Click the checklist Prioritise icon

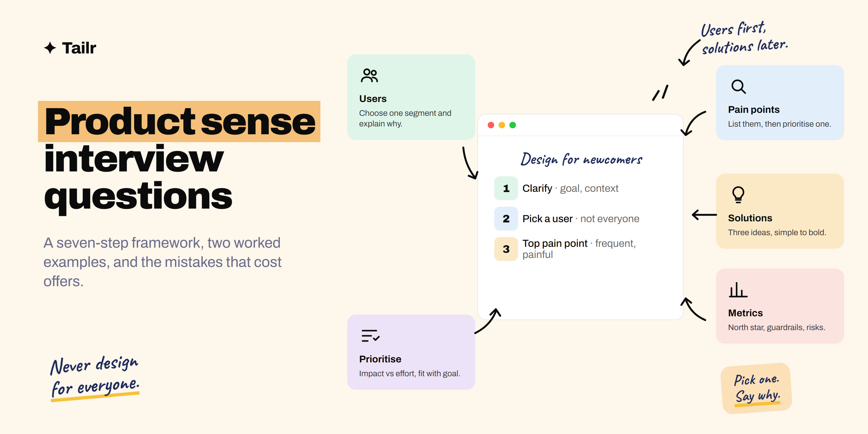370,336
